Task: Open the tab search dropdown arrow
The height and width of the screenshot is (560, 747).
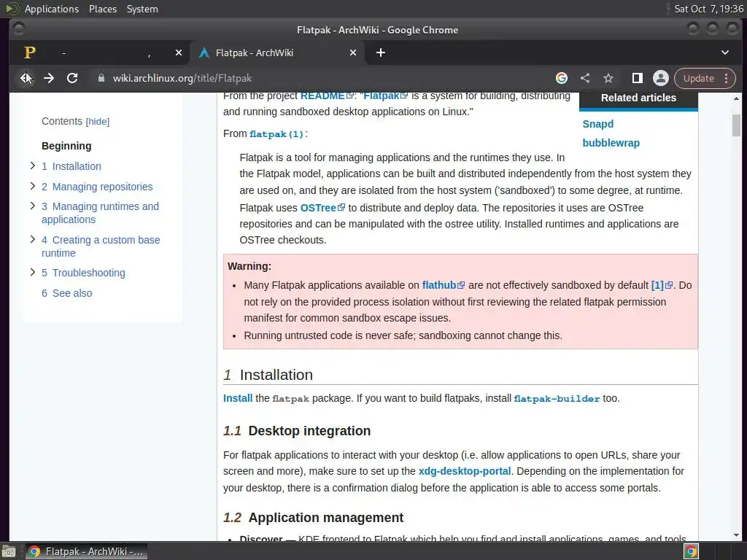Action: point(725,52)
